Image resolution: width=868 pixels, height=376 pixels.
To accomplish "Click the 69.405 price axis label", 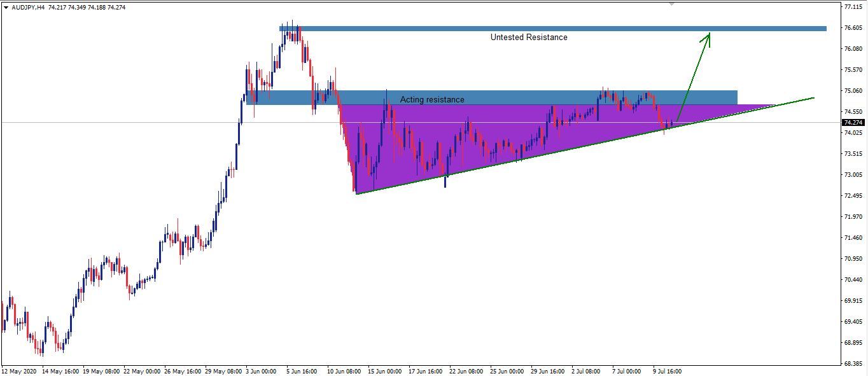I will (853, 322).
